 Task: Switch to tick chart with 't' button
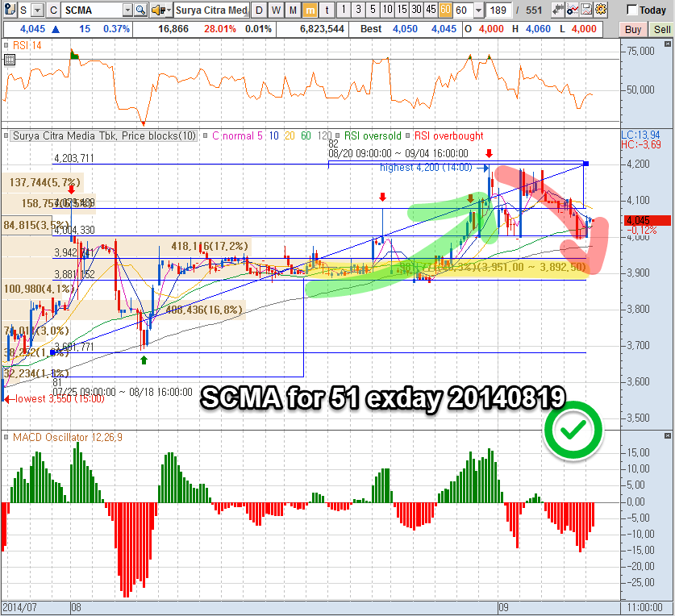[x=327, y=10]
